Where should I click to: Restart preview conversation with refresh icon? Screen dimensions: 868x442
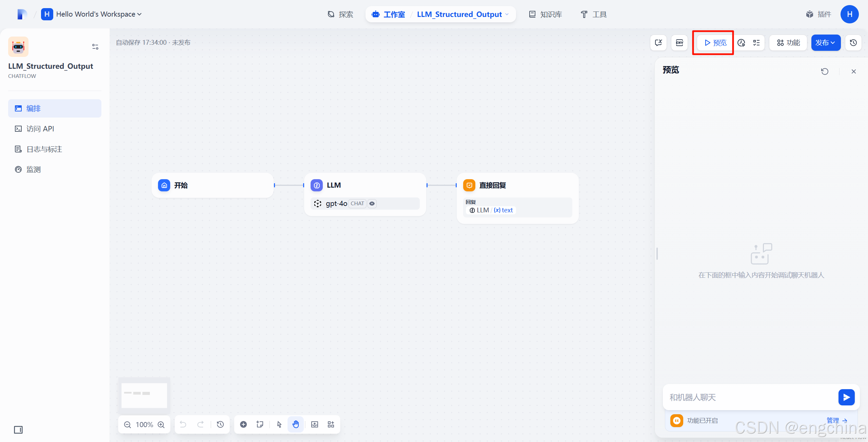(825, 71)
